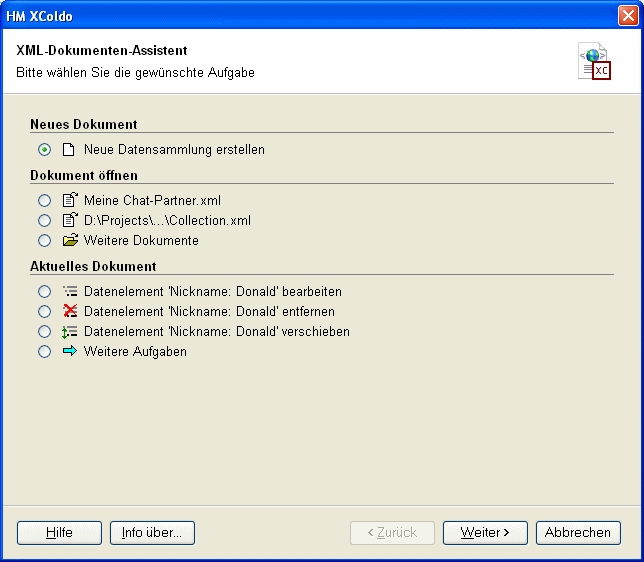Choose radio for Datenelement Donald entfernen
The width and height of the screenshot is (644, 562).
(x=44, y=312)
